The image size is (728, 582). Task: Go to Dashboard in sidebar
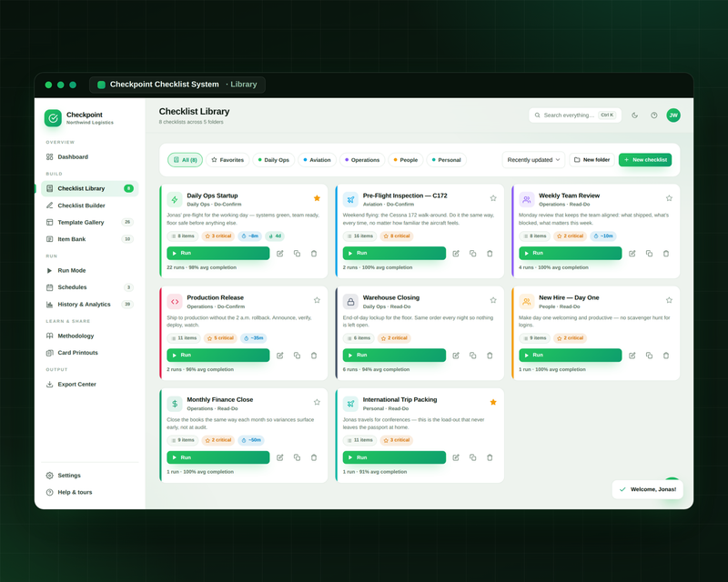click(89, 157)
